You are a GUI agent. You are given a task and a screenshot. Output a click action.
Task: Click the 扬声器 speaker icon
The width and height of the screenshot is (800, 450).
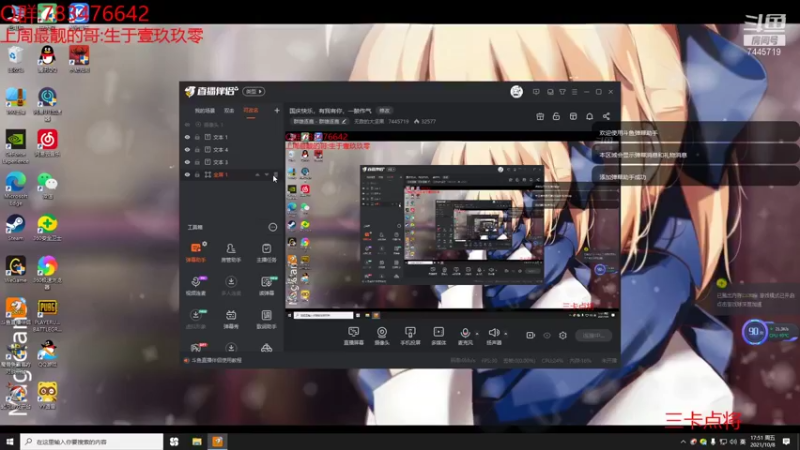[x=493, y=334]
